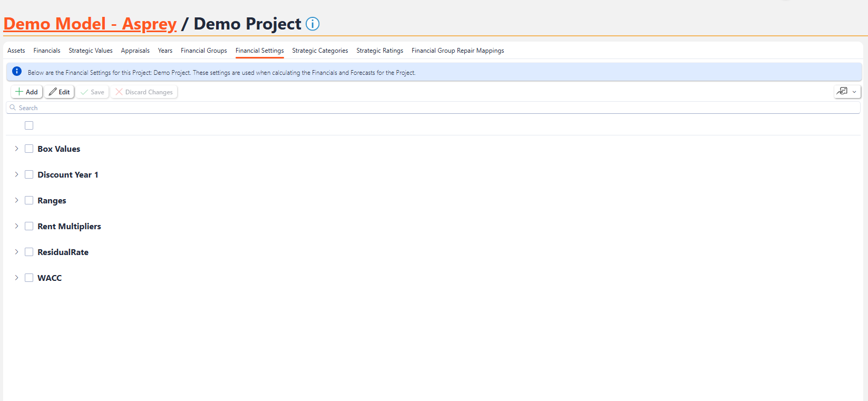
Task: Switch to the Assets tab
Action: (16, 51)
